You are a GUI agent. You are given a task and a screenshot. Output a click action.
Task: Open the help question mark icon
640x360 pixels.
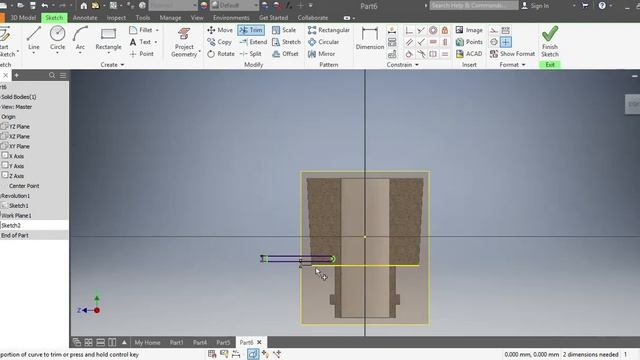[602, 6]
